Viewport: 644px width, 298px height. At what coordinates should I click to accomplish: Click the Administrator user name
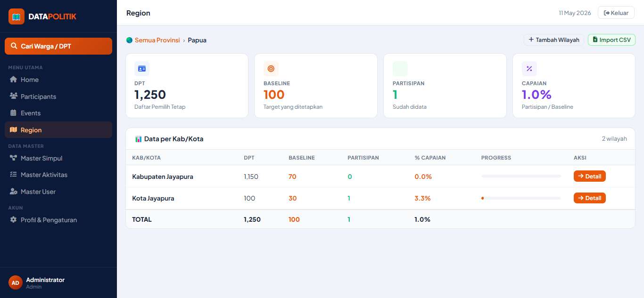click(x=45, y=280)
